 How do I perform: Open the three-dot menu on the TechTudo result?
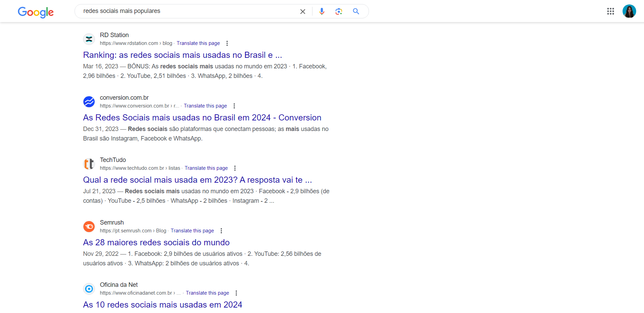pos(235,168)
